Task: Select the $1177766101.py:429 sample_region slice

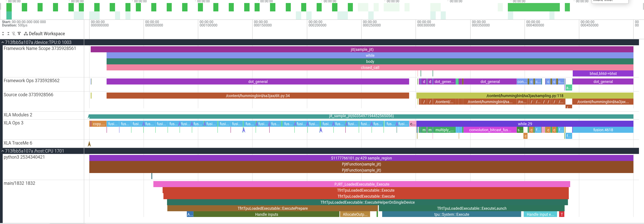Action: click(x=361, y=158)
